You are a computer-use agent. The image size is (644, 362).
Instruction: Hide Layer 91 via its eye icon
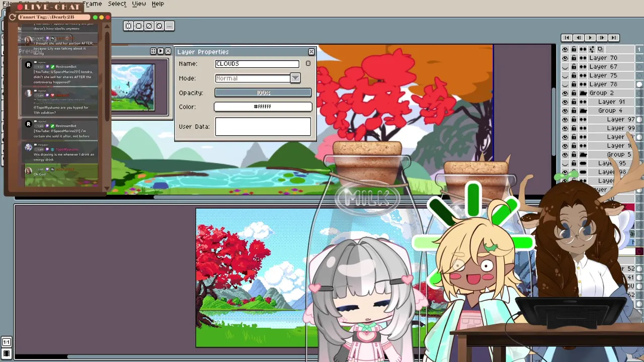click(x=565, y=102)
